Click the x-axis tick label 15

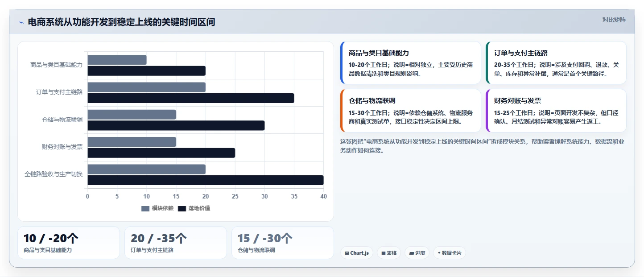[176, 196]
